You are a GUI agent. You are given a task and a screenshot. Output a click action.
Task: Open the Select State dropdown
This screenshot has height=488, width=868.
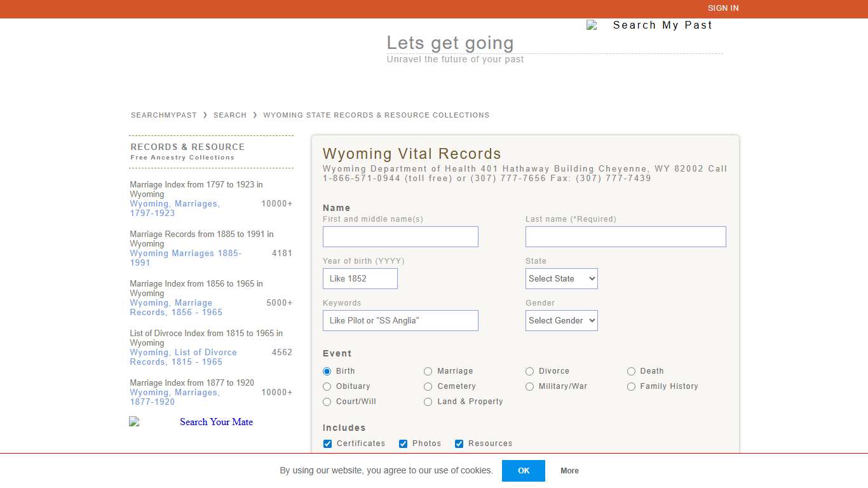click(561, 278)
